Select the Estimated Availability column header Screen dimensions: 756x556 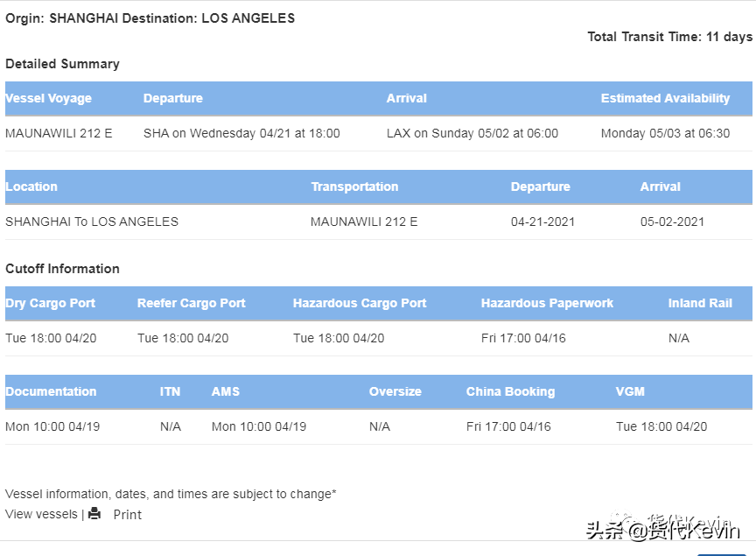[x=665, y=98]
